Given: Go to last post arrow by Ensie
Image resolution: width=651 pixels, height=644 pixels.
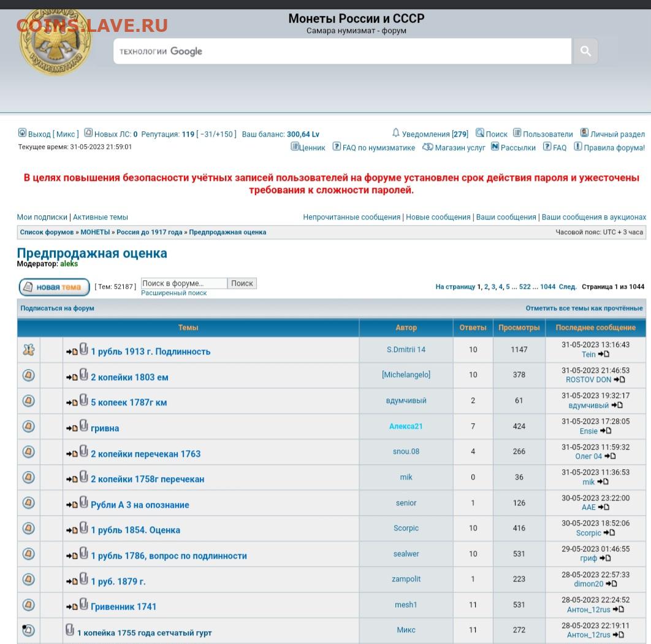Looking at the screenshot, I should tap(606, 431).
